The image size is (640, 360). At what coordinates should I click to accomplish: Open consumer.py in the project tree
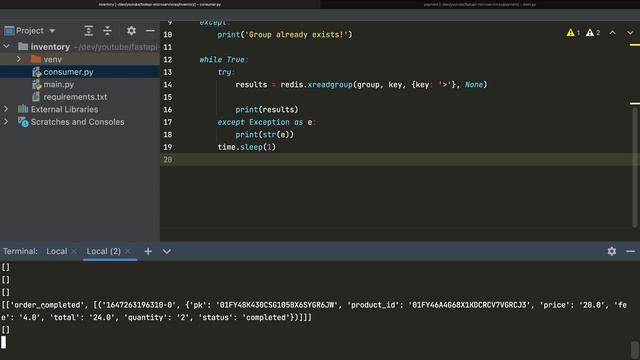(68, 72)
